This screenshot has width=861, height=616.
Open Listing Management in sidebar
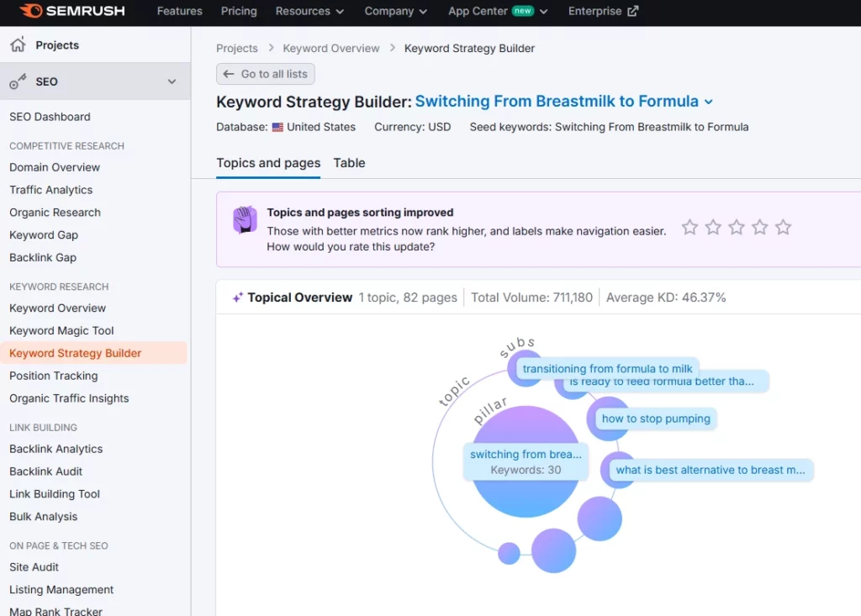[61, 589]
